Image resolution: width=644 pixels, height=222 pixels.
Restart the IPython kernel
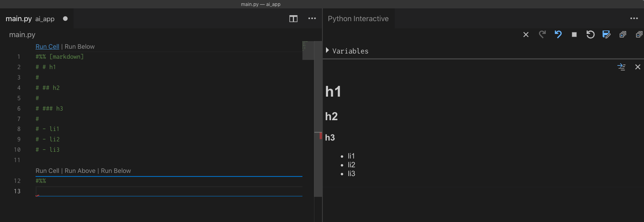pyautogui.click(x=590, y=35)
